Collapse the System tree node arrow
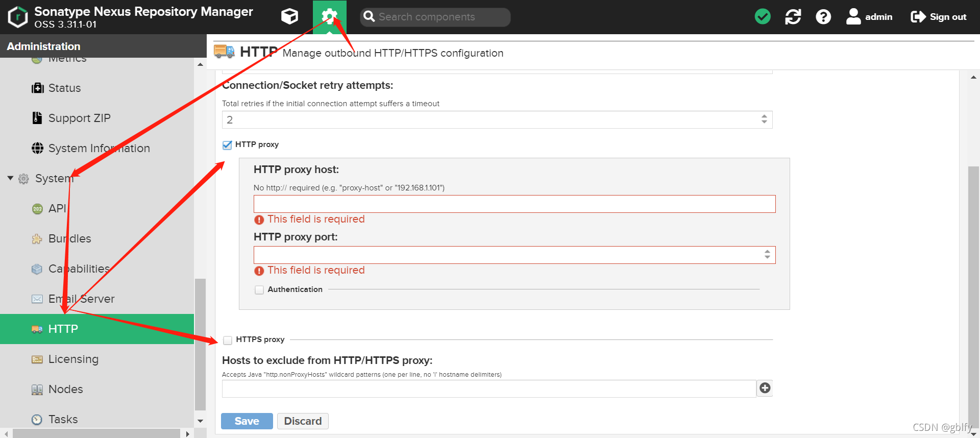This screenshot has width=980, height=438. [10, 178]
